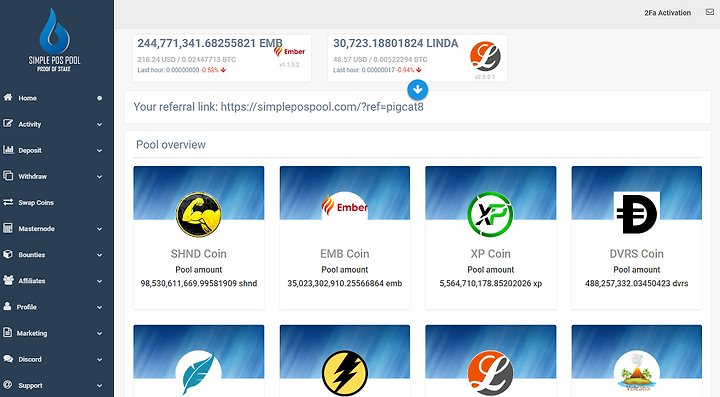Expand the Masternode menu chevron
The image size is (720, 397).
tap(100, 229)
